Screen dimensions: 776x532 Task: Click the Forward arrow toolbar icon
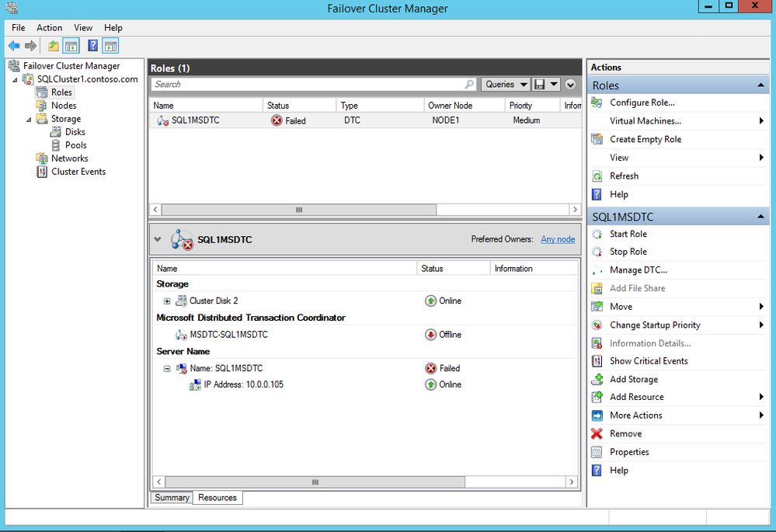pyautogui.click(x=31, y=46)
